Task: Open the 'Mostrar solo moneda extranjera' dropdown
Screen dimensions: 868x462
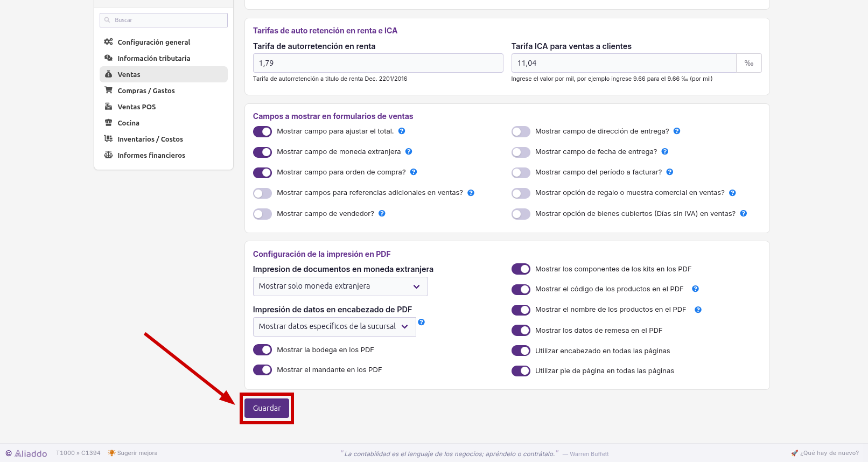Action: tap(340, 286)
